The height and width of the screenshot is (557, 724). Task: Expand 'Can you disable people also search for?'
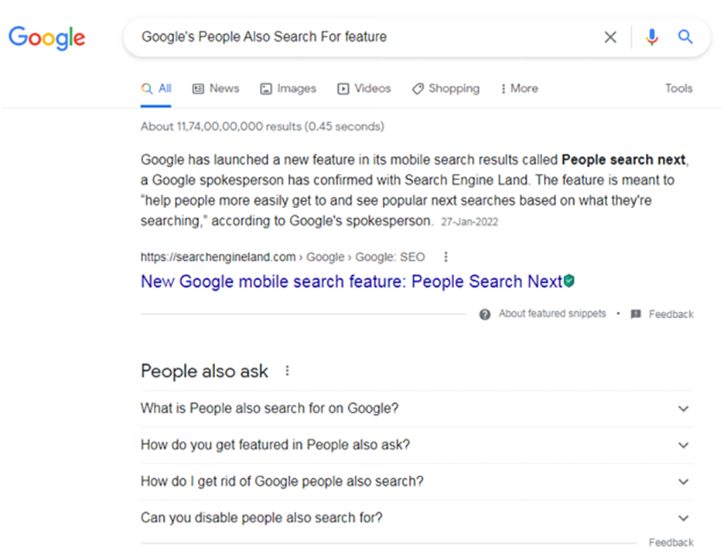417,518
